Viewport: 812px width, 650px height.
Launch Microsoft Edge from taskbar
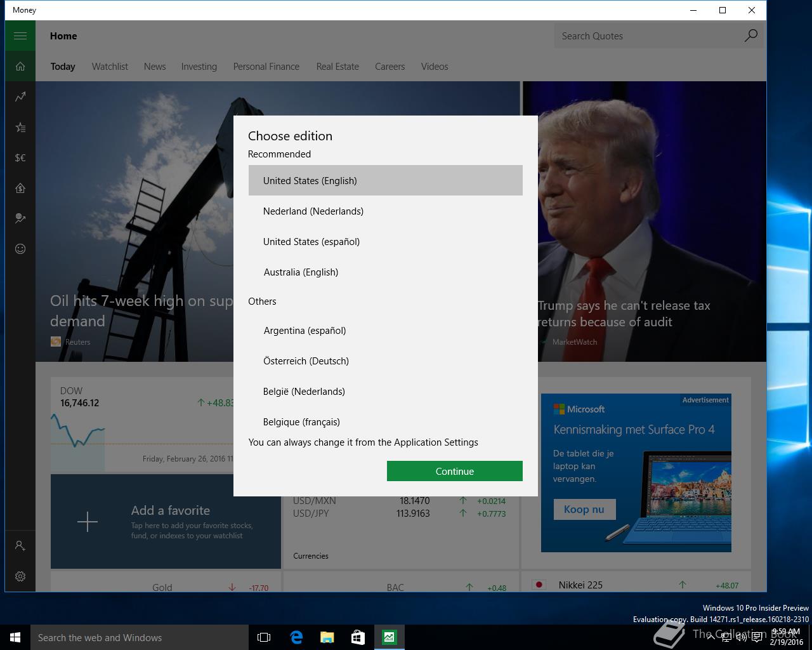[296, 637]
